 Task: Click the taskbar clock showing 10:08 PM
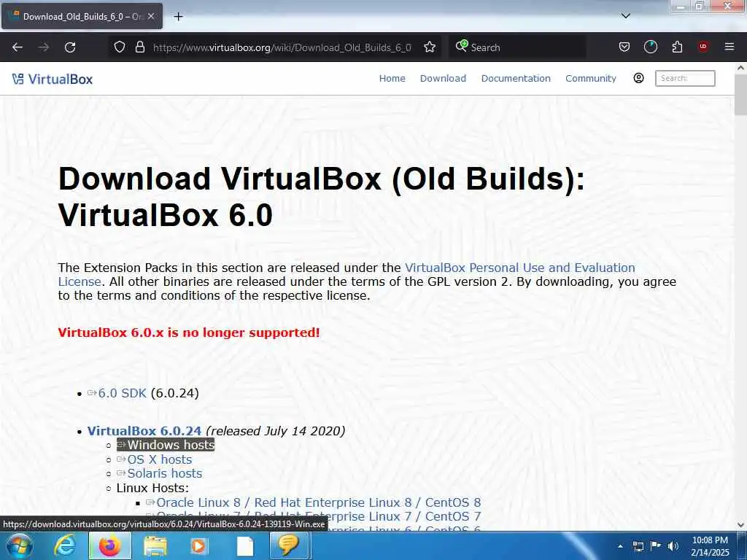pos(710,546)
